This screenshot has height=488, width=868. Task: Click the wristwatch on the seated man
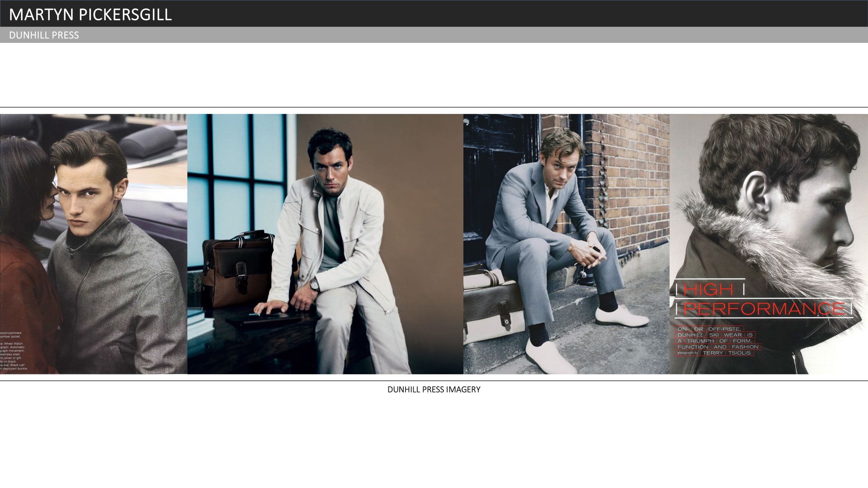[x=314, y=285]
